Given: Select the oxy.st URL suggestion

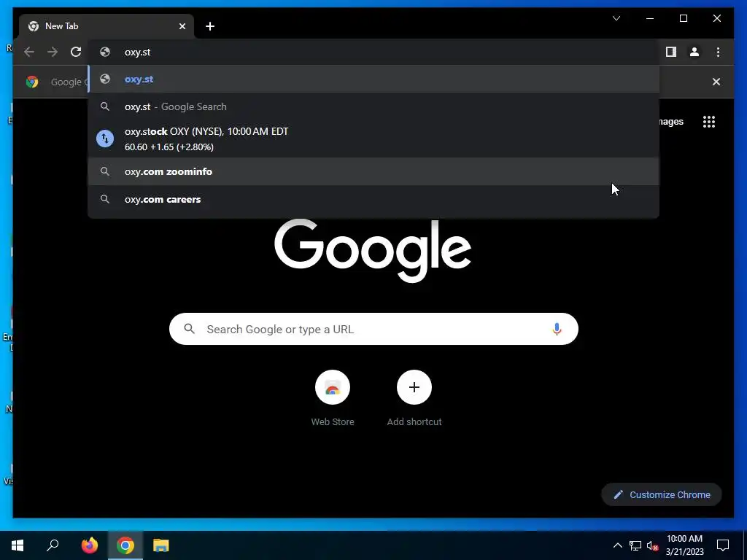Looking at the screenshot, I should pos(373,79).
